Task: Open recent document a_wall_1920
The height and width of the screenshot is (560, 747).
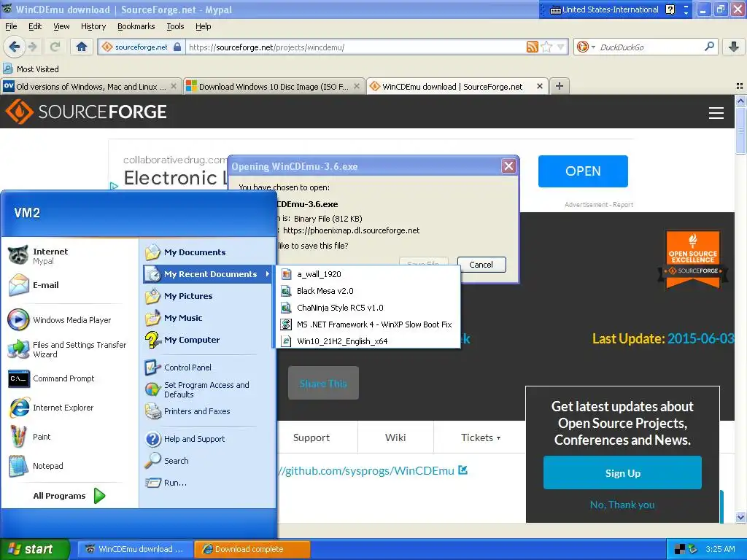Action: tap(368, 274)
